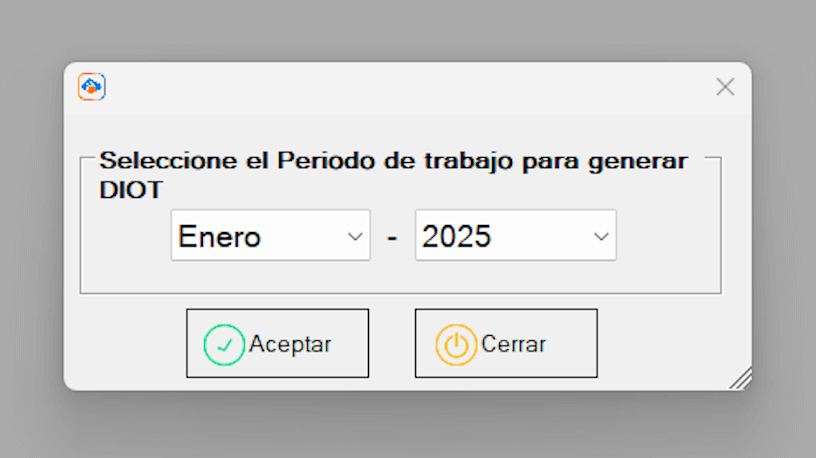Click the "Cerrar" text label
The image size is (816, 458).
click(x=514, y=344)
